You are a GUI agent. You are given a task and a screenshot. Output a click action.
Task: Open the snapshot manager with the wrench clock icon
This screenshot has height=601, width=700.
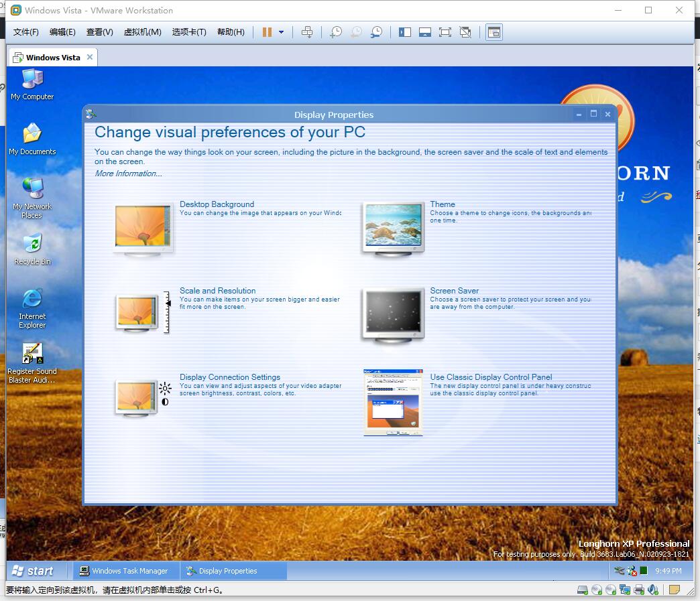377,32
